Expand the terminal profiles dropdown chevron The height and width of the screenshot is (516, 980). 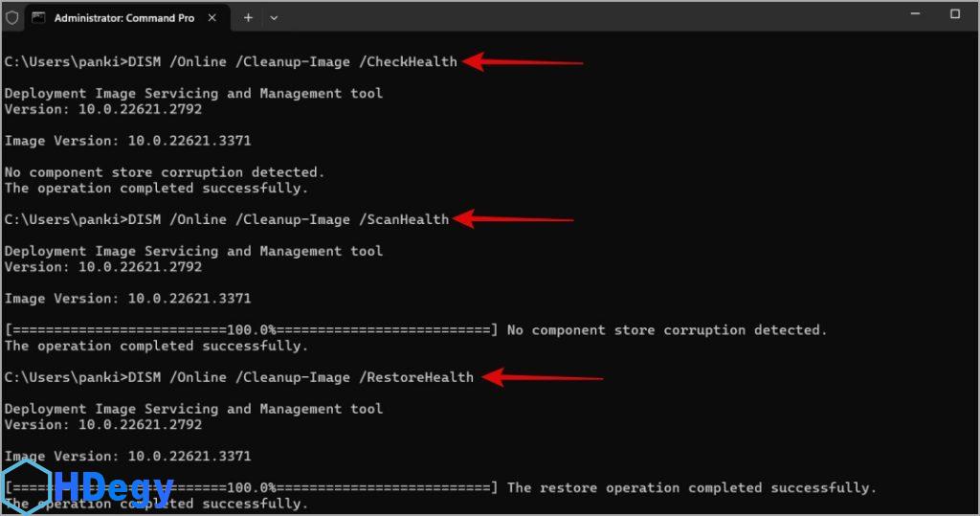pos(275,17)
